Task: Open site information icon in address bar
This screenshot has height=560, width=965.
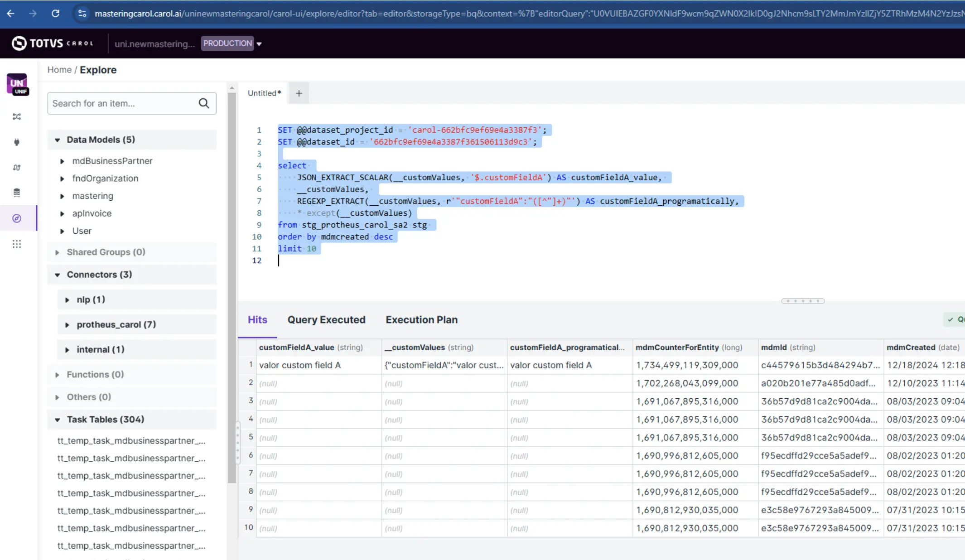Action: [x=82, y=14]
